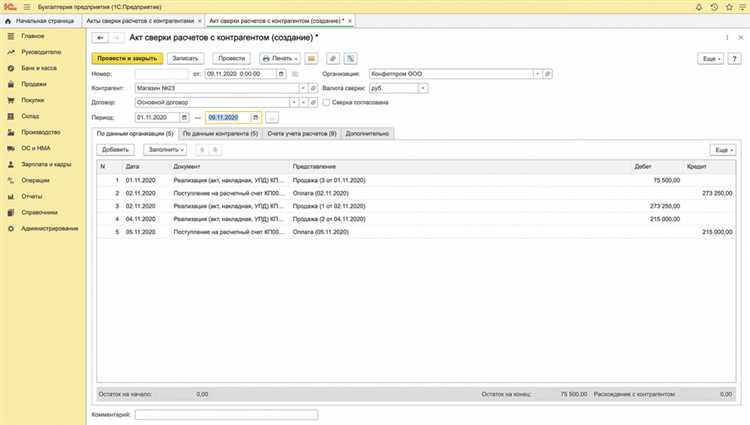Screen dimensions: 750x425
Task: Open the Главное section icon
Action: click(11, 36)
